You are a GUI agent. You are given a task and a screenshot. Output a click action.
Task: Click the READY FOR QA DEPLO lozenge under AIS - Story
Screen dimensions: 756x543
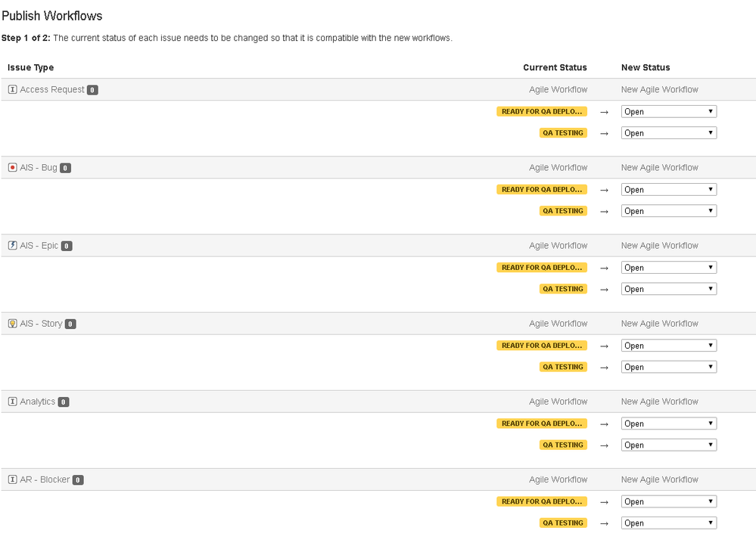pyautogui.click(x=541, y=345)
